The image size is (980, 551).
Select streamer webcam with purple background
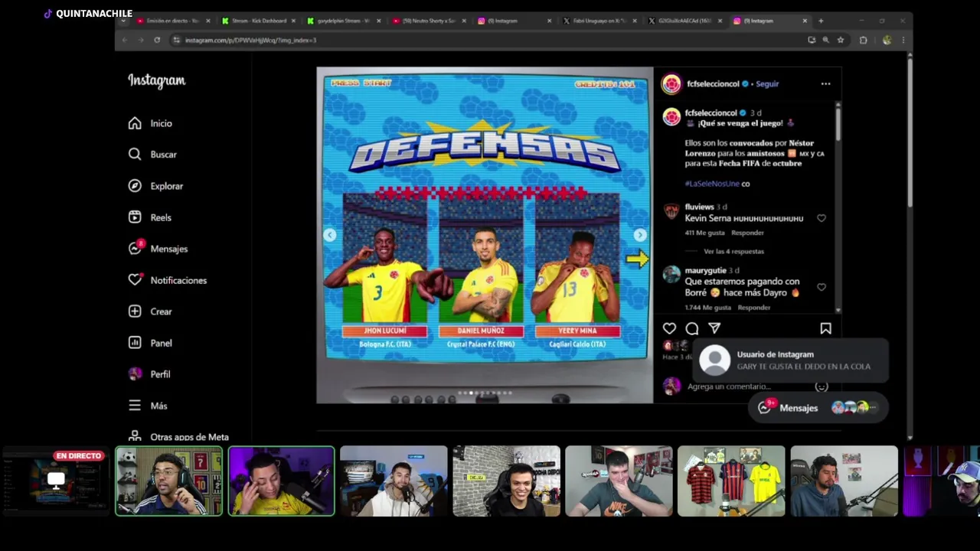coord(281,481)
